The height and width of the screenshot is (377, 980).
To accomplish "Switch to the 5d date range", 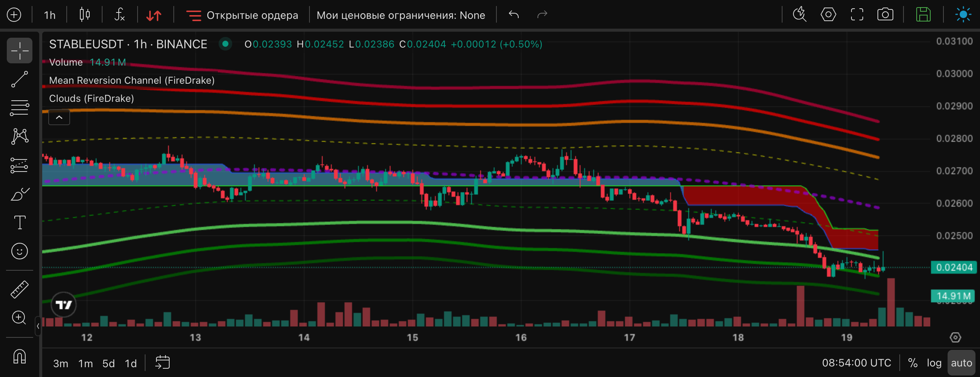I will click(x=109, y=364).
